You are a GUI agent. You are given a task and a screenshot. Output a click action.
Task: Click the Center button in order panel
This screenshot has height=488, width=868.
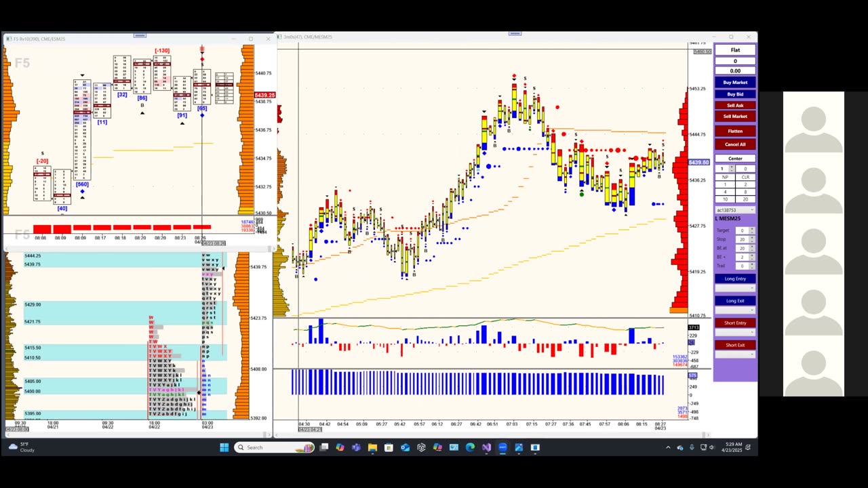(x=735, y=159)
